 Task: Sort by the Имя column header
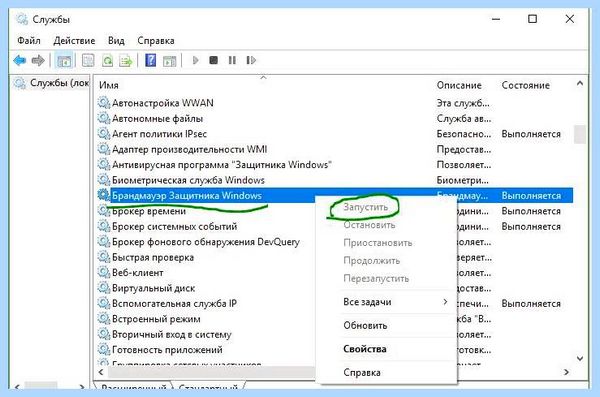point(109,85)
